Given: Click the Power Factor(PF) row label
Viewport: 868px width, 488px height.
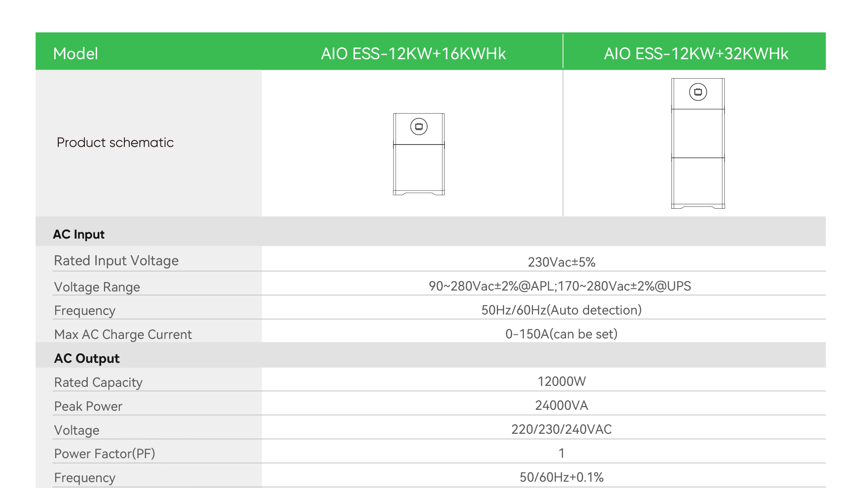Looking at the screenshot, I should point(104,454).
